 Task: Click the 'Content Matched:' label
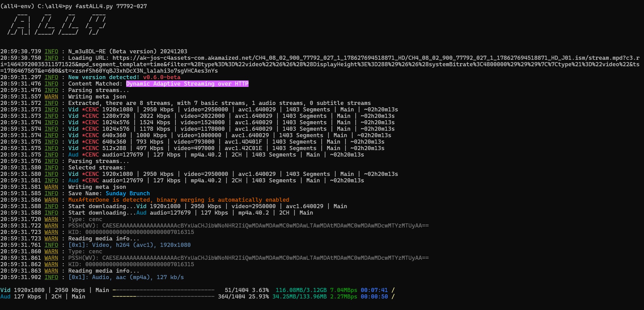pyautogui.click(x=96, y=84)
